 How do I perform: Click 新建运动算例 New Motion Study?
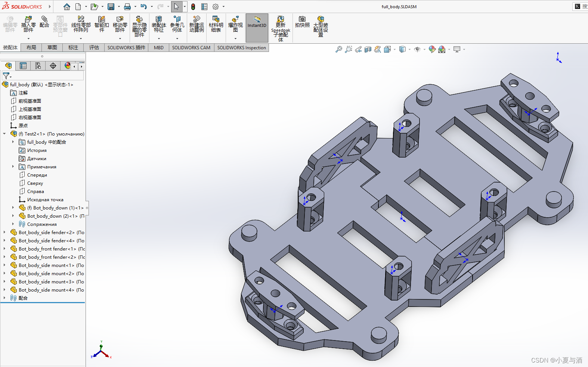pyautogui.click(x=196, y=25)
